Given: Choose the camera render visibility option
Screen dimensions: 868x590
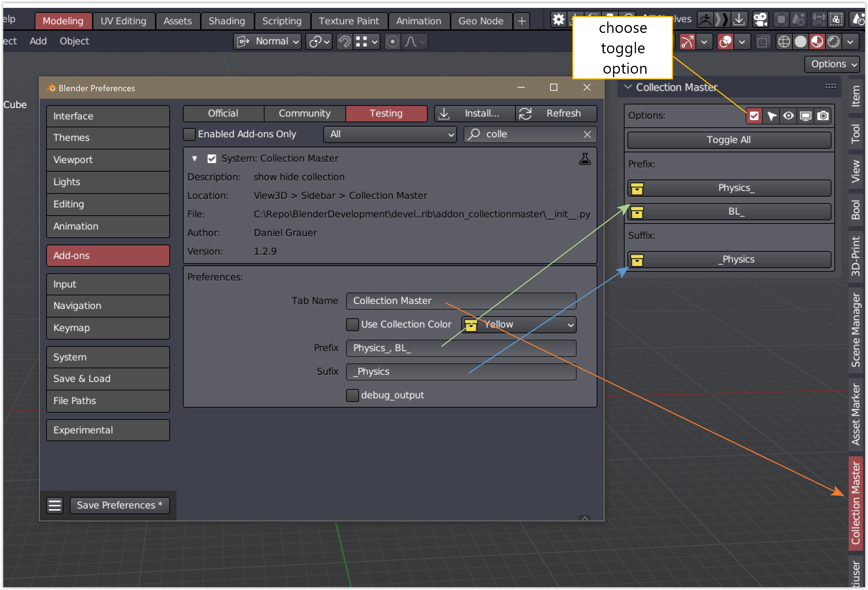Looking at the screenshot, I should coord(823,116).
